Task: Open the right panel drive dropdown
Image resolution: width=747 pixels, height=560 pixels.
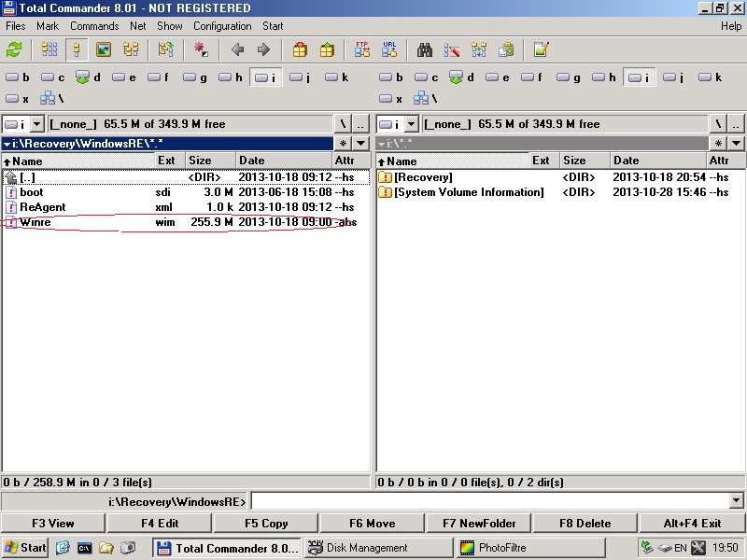Action: [x=410, y=123]
